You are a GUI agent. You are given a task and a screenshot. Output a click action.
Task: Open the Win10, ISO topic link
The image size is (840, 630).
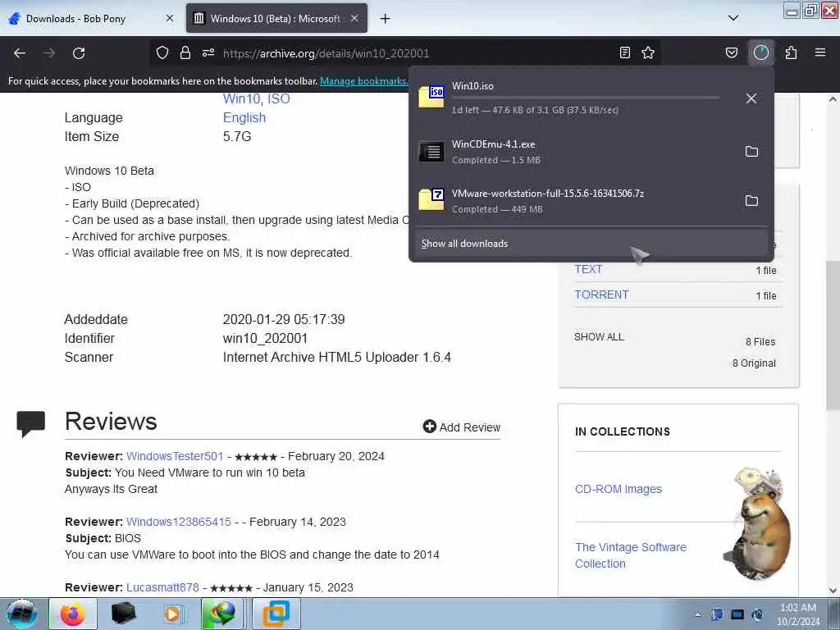click(256, 98)
